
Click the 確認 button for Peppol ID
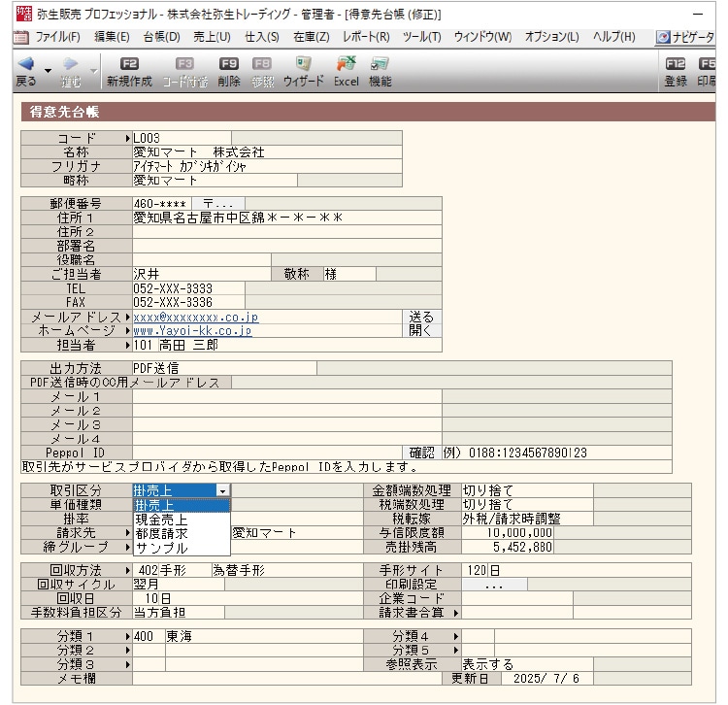click(x=421, y=453)
